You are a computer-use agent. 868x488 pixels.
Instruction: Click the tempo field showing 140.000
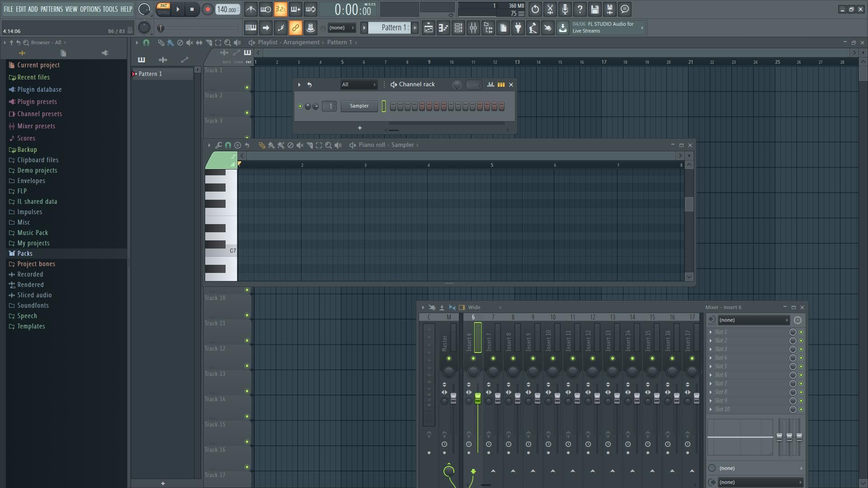[x=227, y=9]
